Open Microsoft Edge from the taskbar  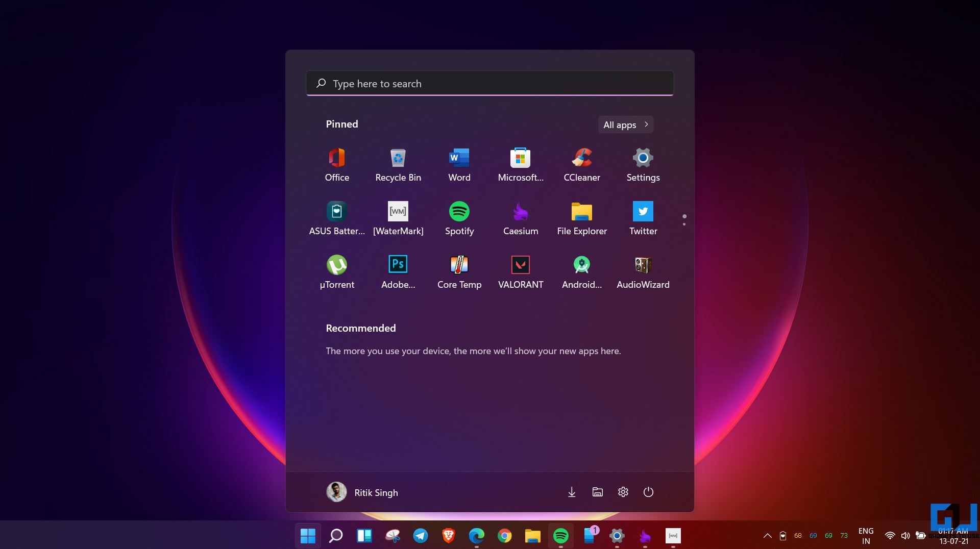476,536
